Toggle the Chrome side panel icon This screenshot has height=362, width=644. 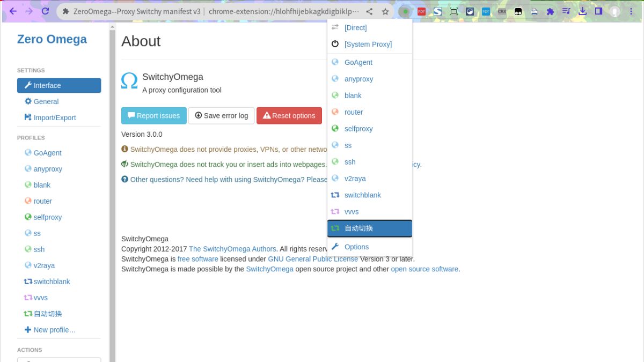(598, 11)
